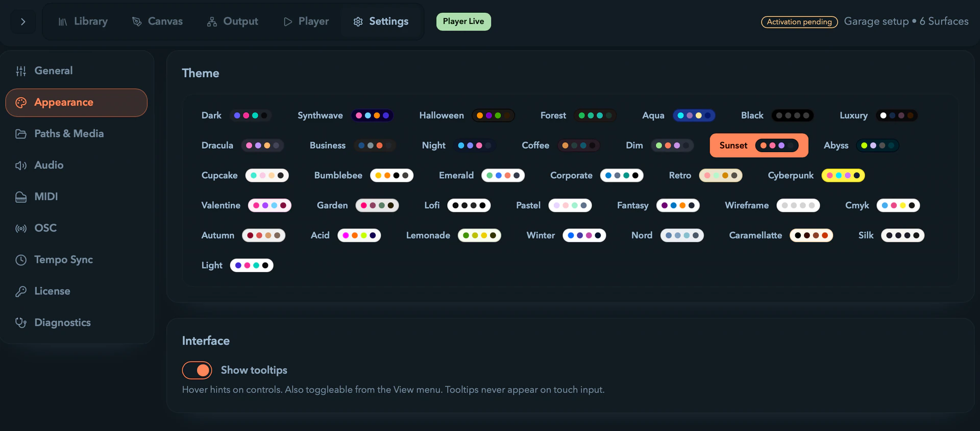Image resolution: width=980 pixels, height=431 pixels.
Task: Select the Winter theme
Action: pos(566,236)
